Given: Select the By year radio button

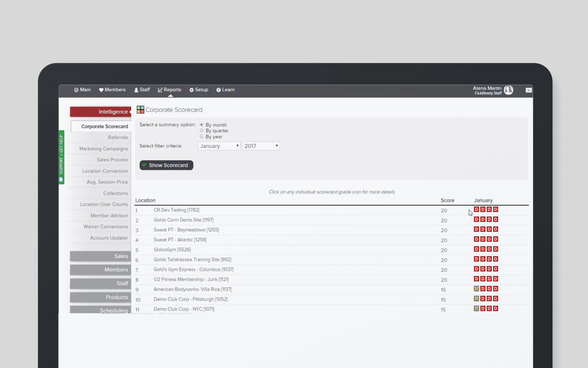Looking at the screenshot, I should [202, 137].
